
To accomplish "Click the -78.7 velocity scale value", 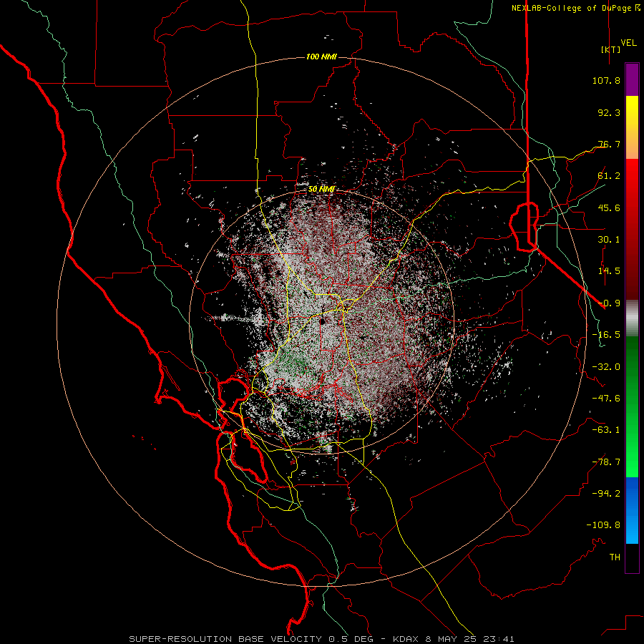I will pyautogui.click(x=606, y=462).
